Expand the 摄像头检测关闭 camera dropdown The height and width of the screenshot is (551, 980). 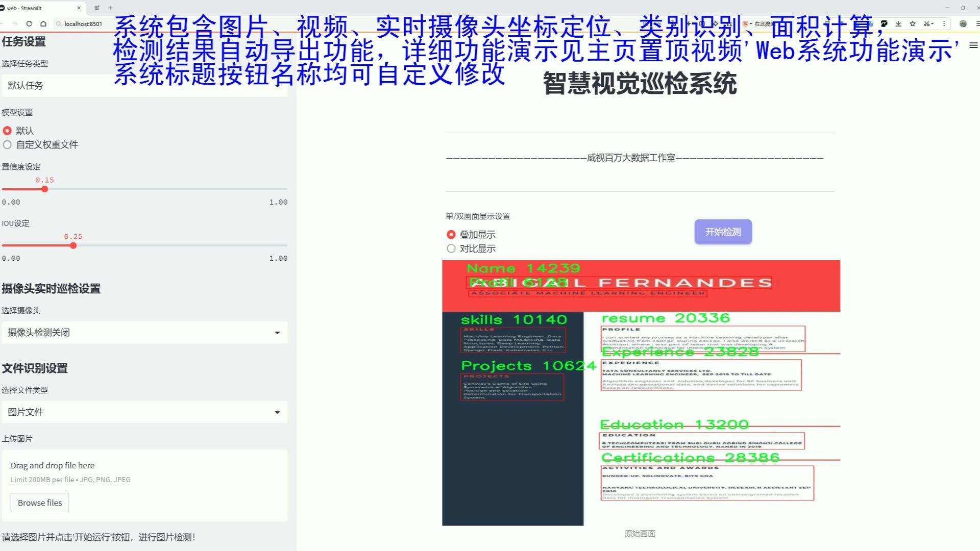pos(144,333)
